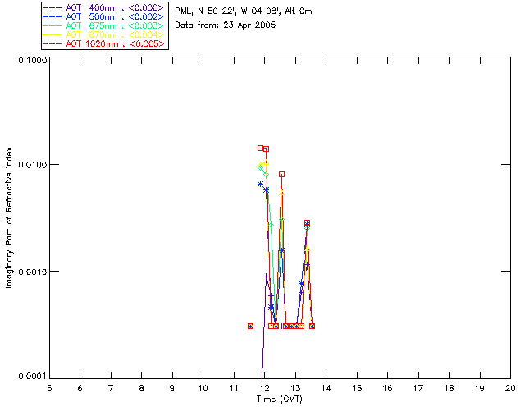Select the 'PML, N 50 22', W 04 08', Alt 0m' title line

pyautogui.click(x=244, y=11)
